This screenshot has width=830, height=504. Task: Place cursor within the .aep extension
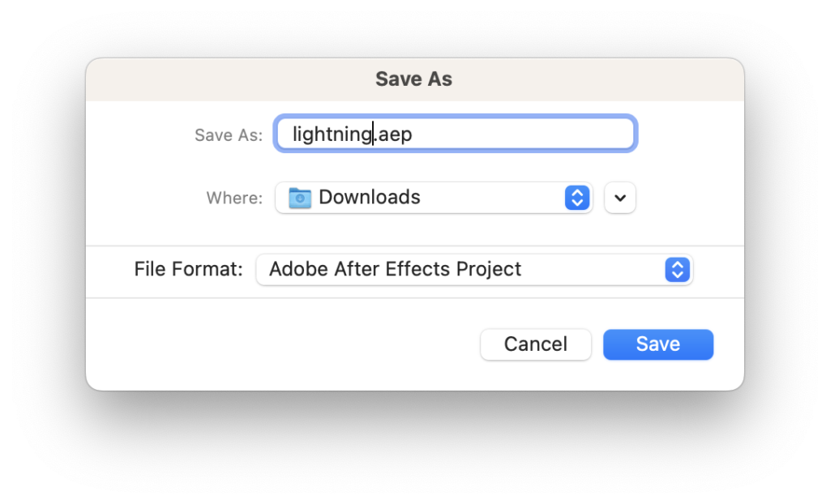tap(393, 135)
